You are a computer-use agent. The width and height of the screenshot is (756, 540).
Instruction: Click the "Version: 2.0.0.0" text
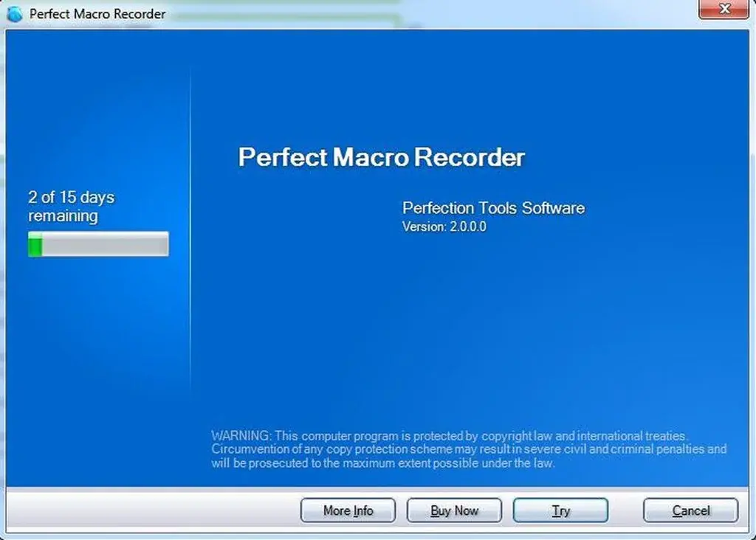[444, 227]
